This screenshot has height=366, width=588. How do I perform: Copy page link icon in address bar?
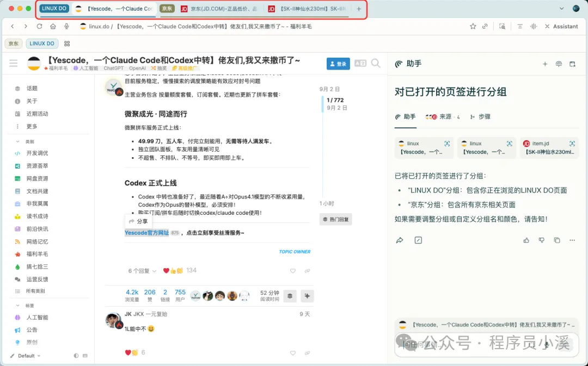[x=485, y=26]
